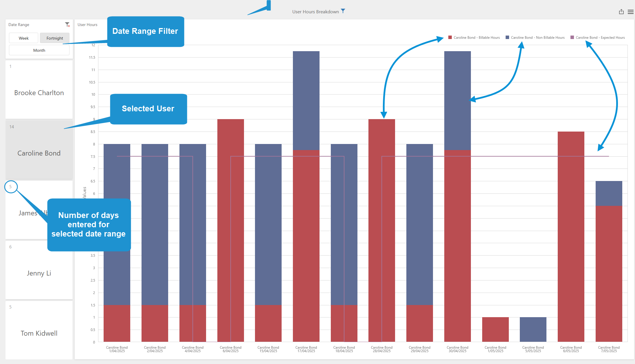Click the export share icon
This screenshot has width=635, height=364.
(621, 12)
